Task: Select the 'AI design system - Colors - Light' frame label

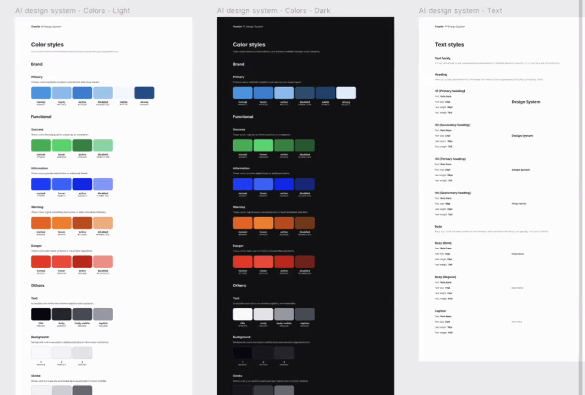Action: click(x=72, y=10)
